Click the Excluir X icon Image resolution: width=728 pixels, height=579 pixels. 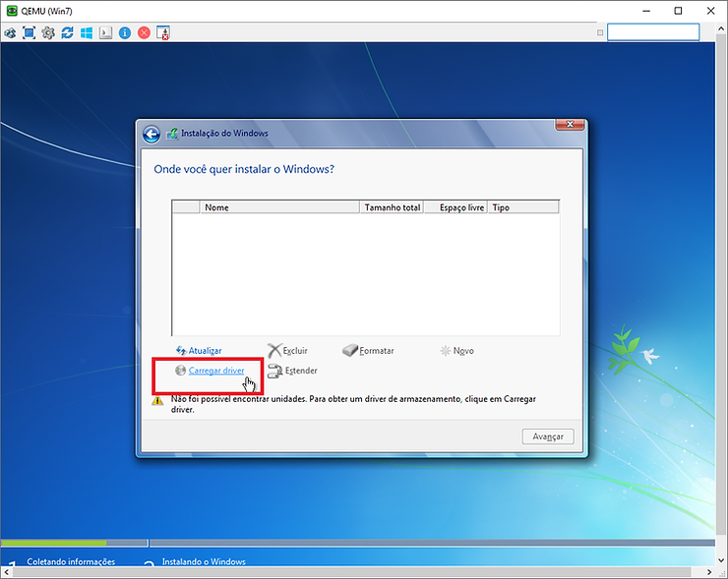(x=274, y=351)
